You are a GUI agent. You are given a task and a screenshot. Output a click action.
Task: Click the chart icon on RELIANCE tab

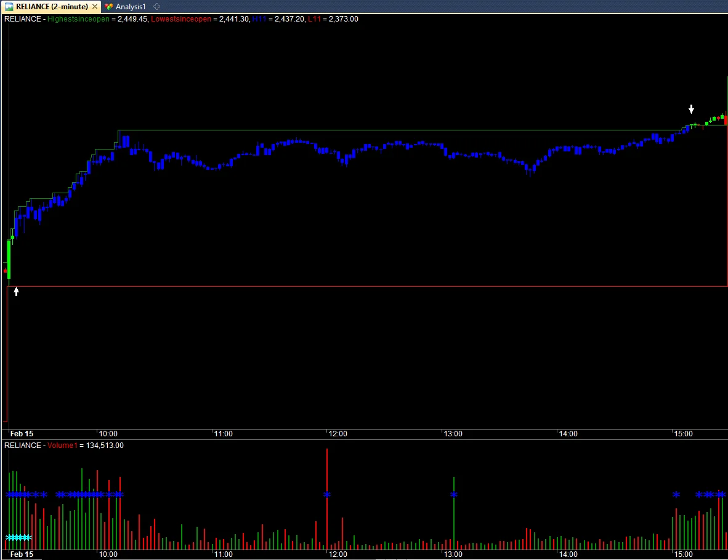pyautogui.click(x=9, y=6)
